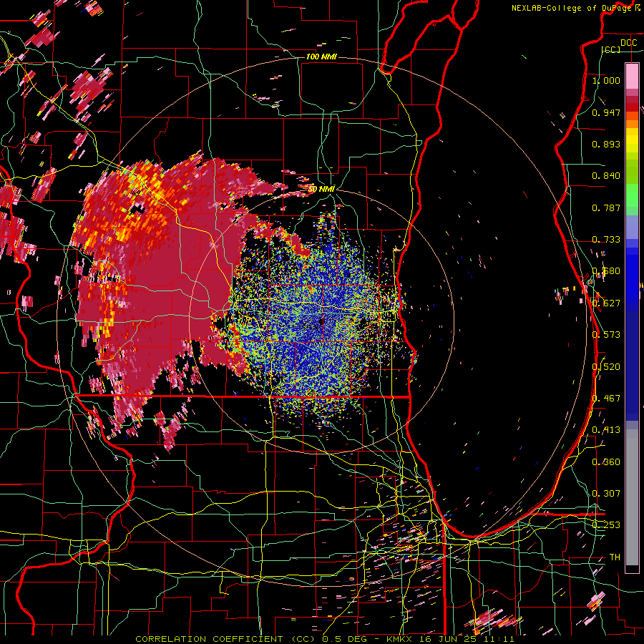Image resolution: width=644 pixels, height=644 pixels.
Task: Click the 0.573 scale value
Action: point(606,335)
